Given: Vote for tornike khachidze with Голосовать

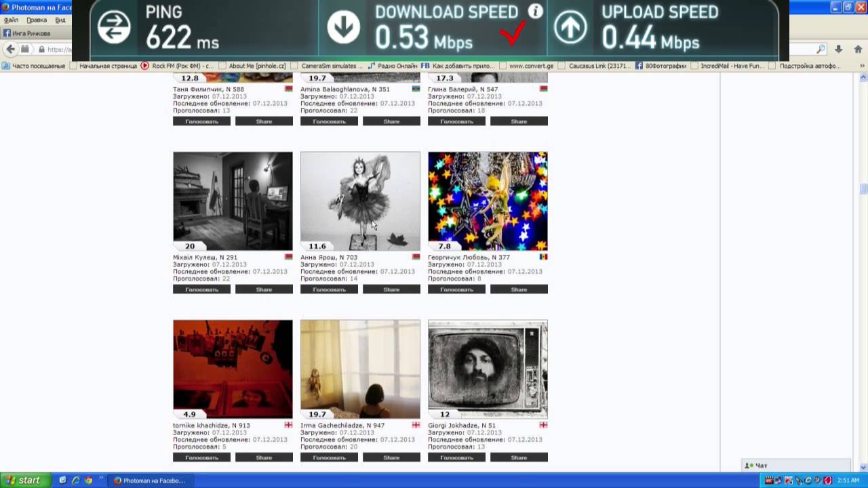Looking at the screenshot, I should pyautogui.click(x=201, y=457).
